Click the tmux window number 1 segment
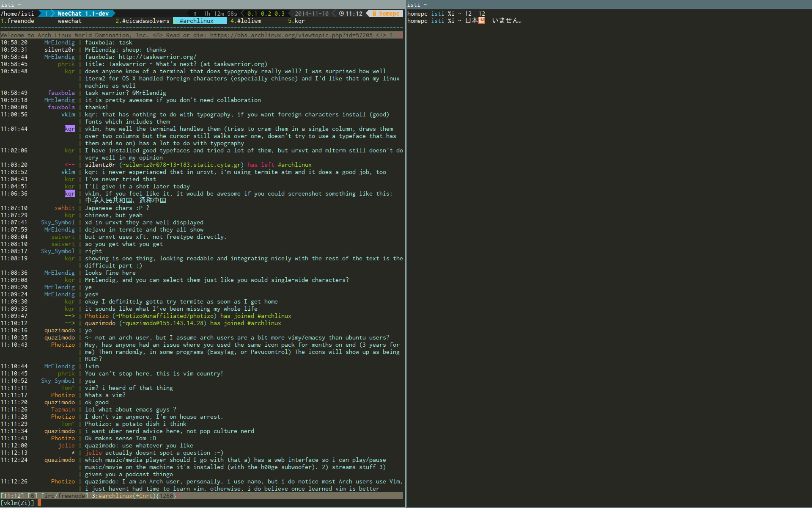Screen dimensions: 812x508 (46, 14)
